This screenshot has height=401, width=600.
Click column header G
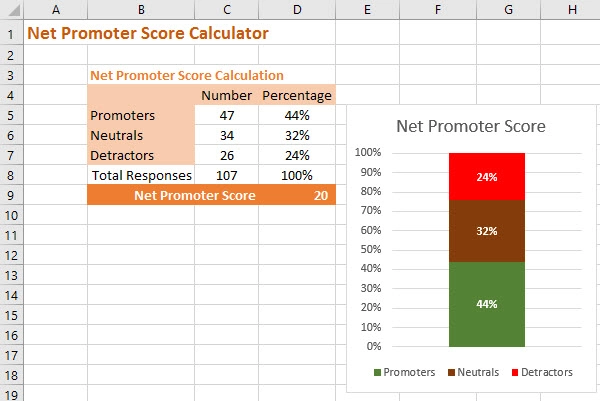pos(509,10)
